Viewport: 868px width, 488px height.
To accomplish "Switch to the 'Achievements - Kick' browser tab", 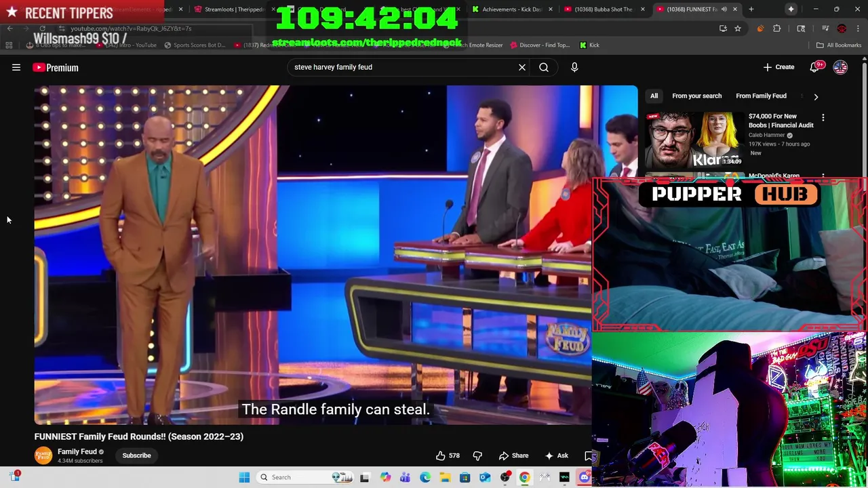I will point(512,9).
